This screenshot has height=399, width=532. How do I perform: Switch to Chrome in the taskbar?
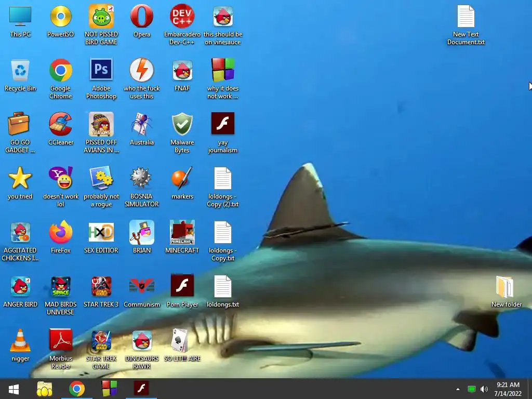click(x=77, y=389)
